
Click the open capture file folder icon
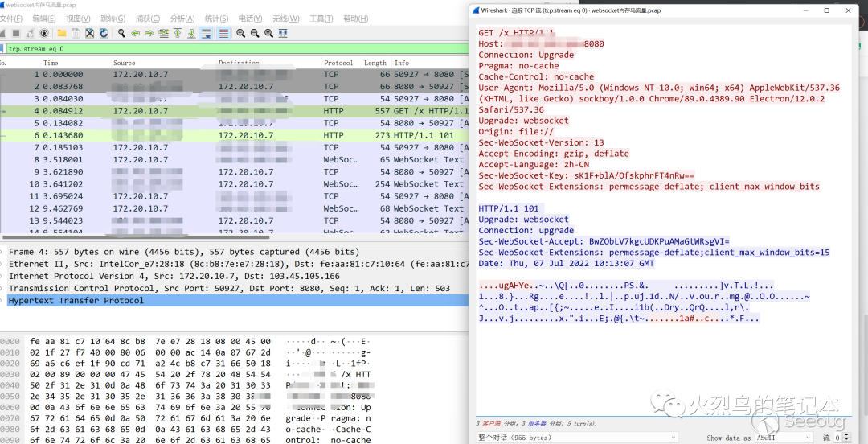tap(61, 33)
